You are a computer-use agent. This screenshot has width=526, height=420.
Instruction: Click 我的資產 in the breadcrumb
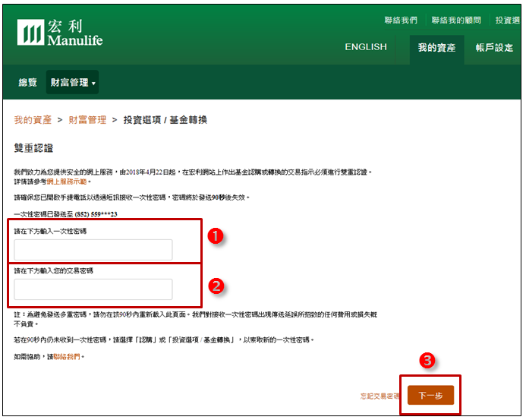point(33,120)
